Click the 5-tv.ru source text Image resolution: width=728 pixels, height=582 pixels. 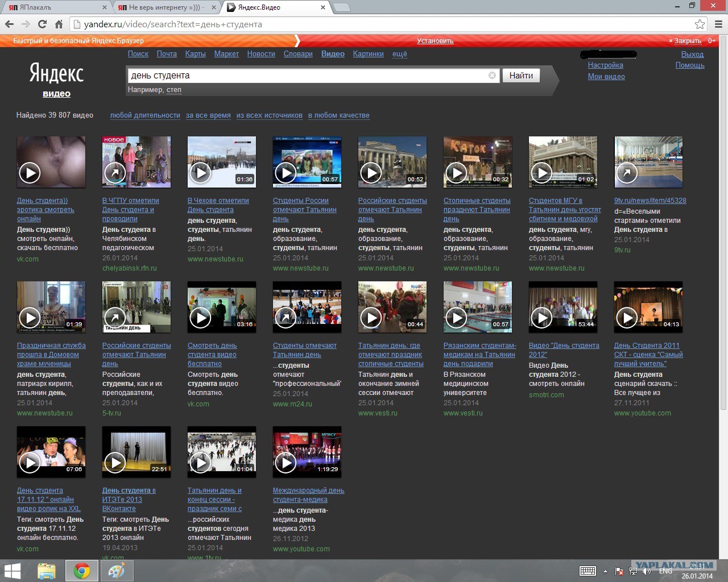click(x=111, y=413)
